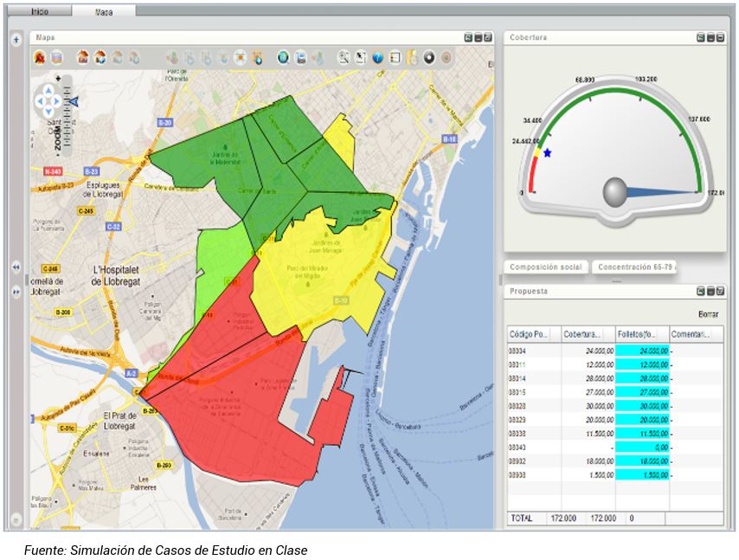Click the cyan cell showing 24.000,00
Screen dimensions: 739x560
click(642, 351)
